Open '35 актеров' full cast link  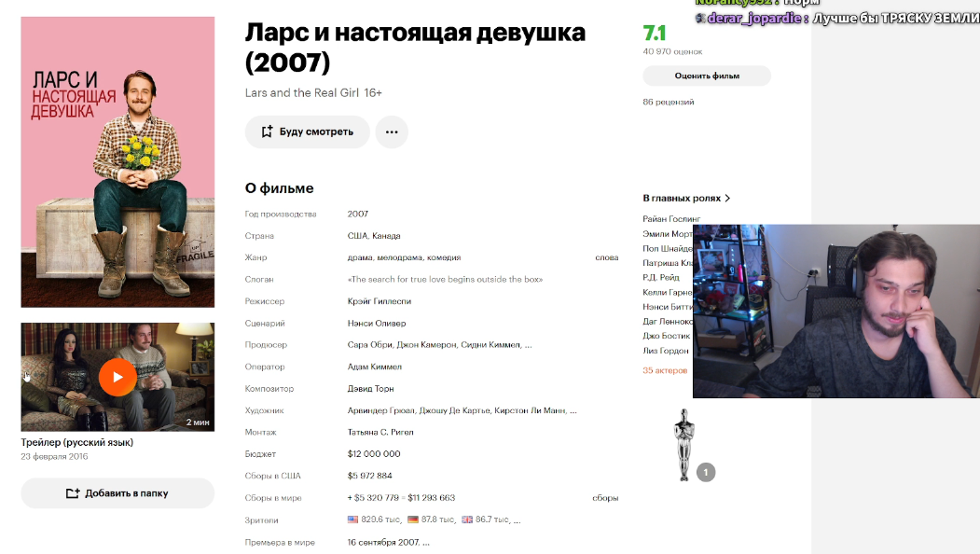coord(665,371)
